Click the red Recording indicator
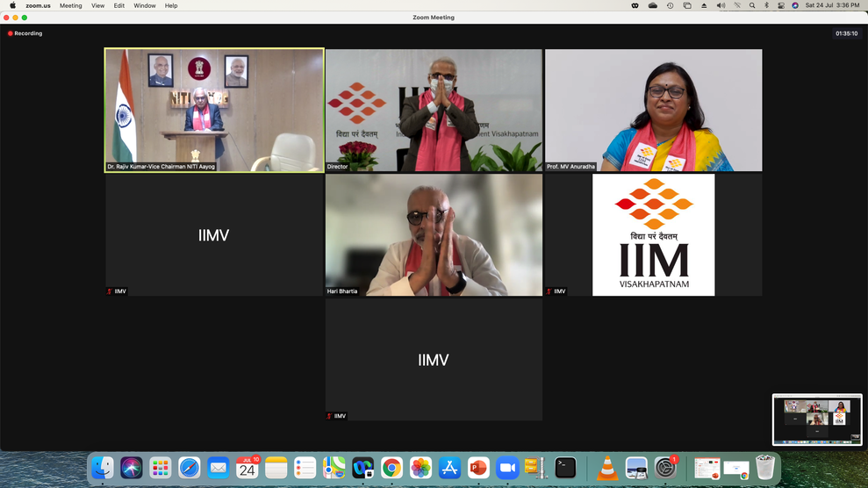The width and height of the screenshot is (868, 488). click(x=25, y=33)
